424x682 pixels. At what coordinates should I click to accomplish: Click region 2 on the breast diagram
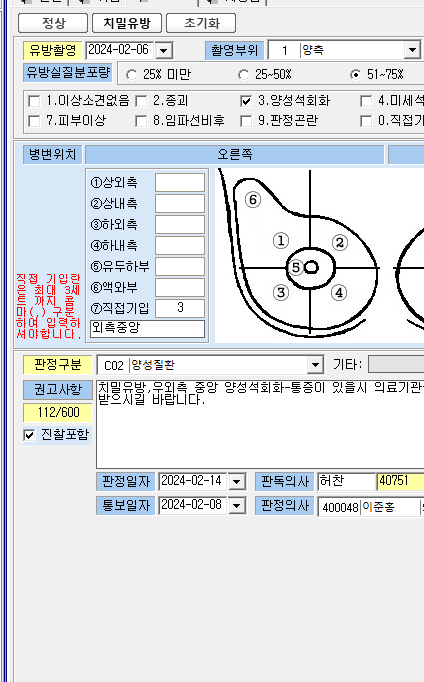[340, 242]
